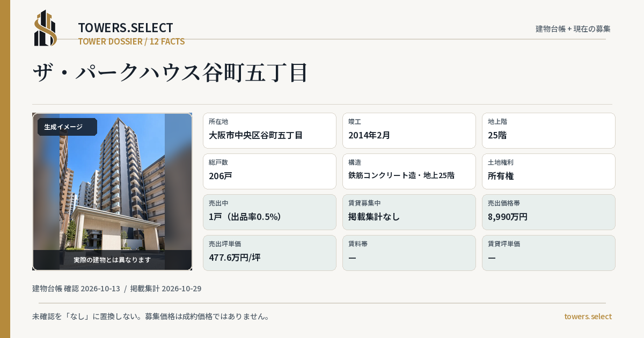644x338 pixels.
Task: Open the generated building image thumbnail
Action: tap(112, 192)
